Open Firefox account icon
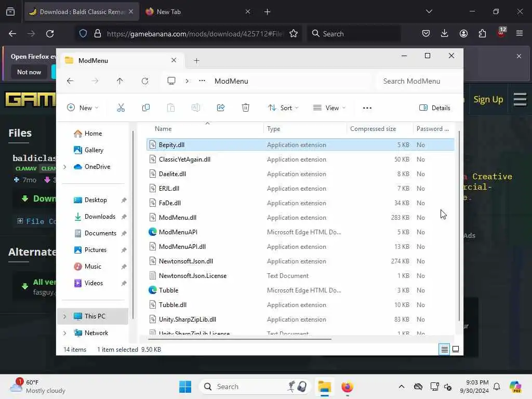This screenshot has width=532, height=399. 463,33
